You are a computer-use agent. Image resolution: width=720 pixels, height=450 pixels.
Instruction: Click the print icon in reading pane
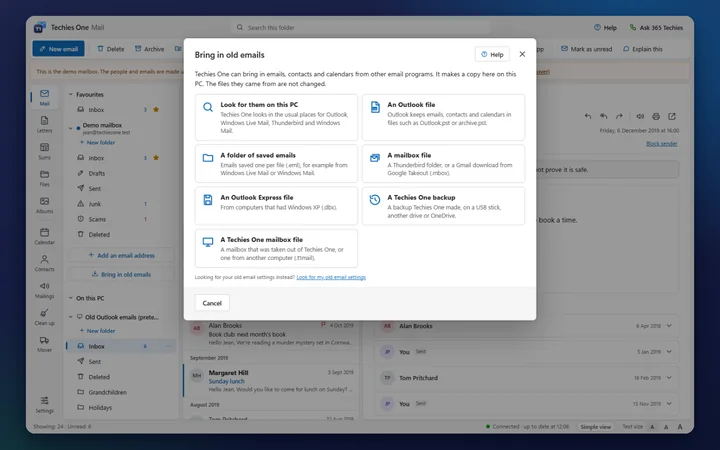click(656, 116)
